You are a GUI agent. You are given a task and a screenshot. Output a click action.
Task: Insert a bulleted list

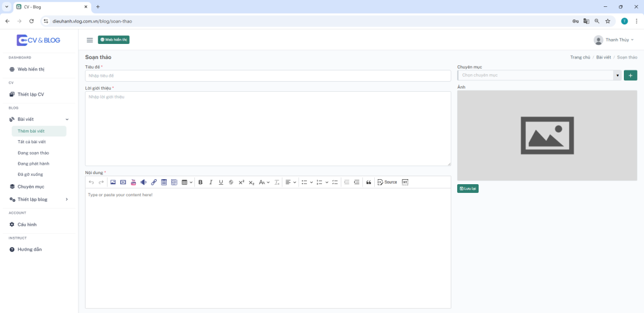click(304, 182)
